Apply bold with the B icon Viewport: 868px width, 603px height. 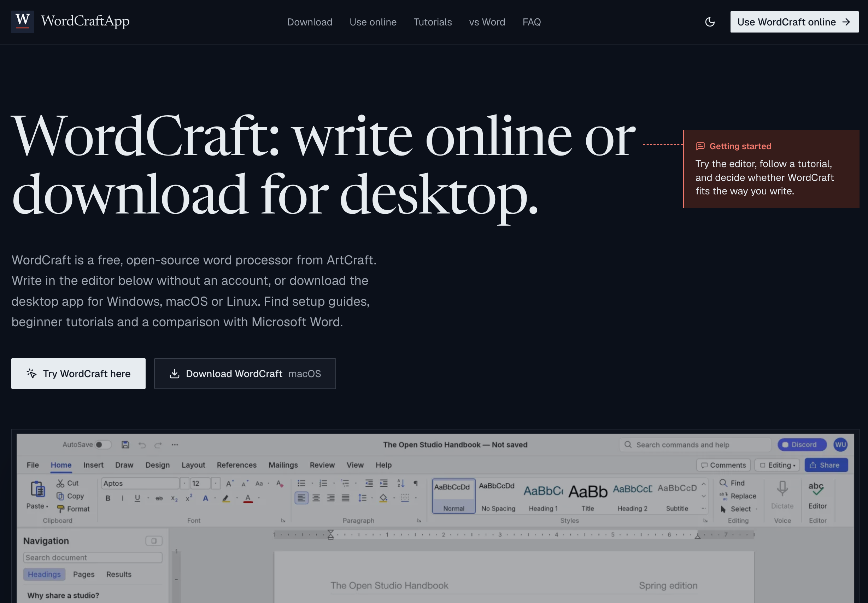[x=108, y=498]
